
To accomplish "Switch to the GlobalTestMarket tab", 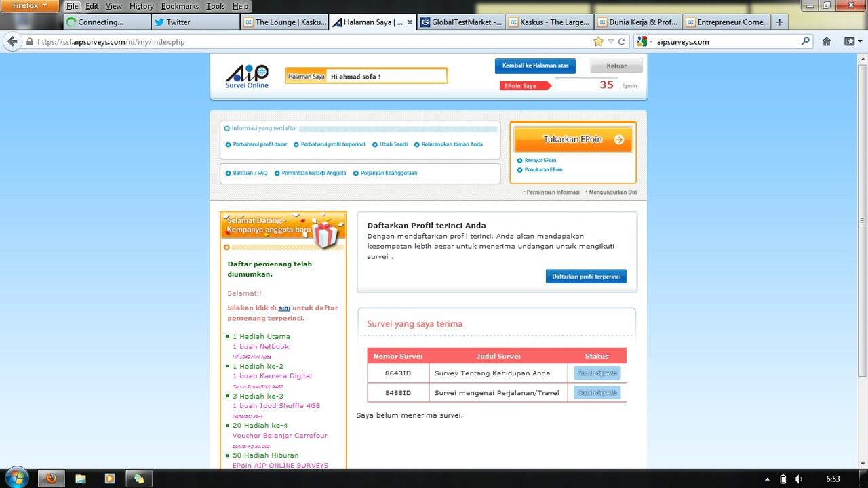I will pos(461,22).
